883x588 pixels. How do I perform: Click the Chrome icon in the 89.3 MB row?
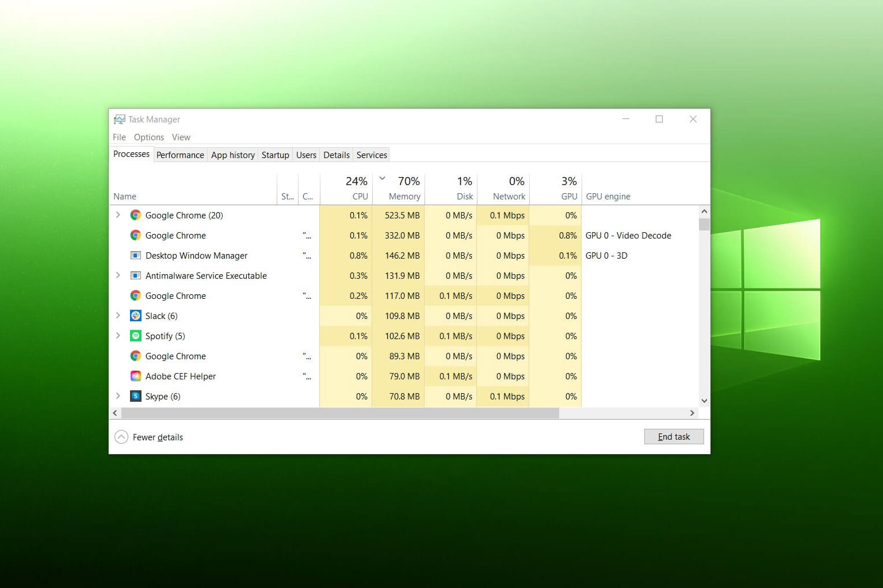point(136,356)
